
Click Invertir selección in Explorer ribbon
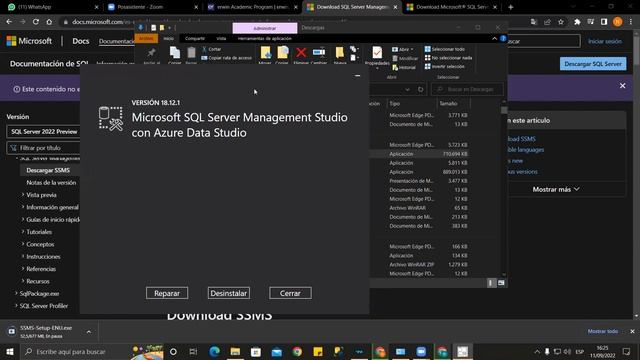[x=444, y=67]
